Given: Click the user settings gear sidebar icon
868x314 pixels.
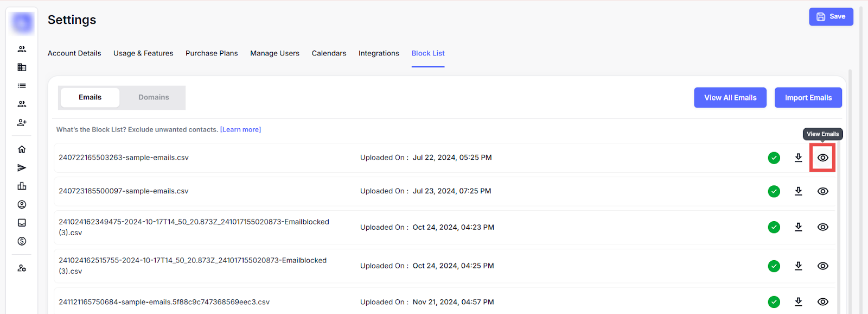Looking at the screenshot, I should [22, 268].
